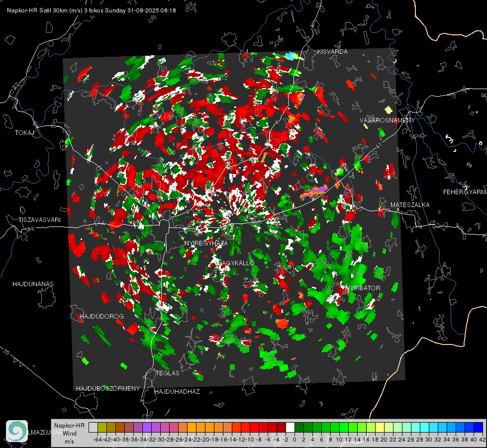Click the NAGYKÁLLÓ label

click(237, 263)
